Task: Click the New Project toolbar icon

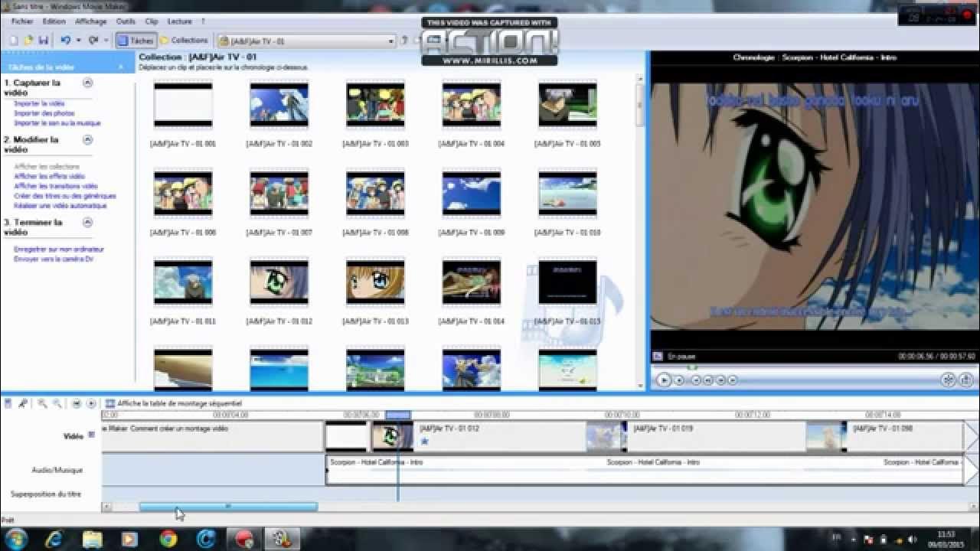Action: [13, 41]
